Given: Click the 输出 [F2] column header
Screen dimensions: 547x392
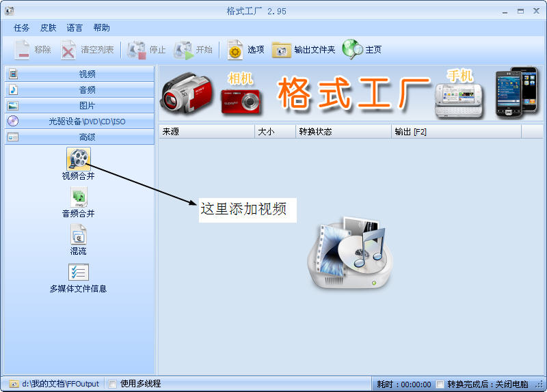Looking at the screenshot, I should click(x=456, y=132).
